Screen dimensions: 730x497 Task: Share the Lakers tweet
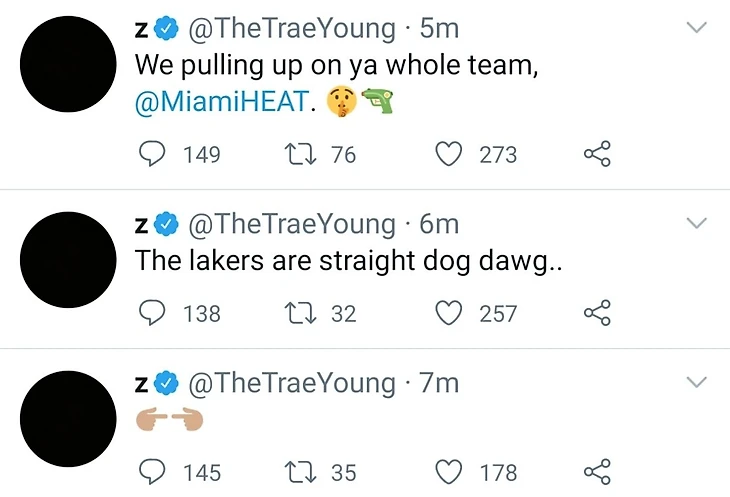coord(597,313)
